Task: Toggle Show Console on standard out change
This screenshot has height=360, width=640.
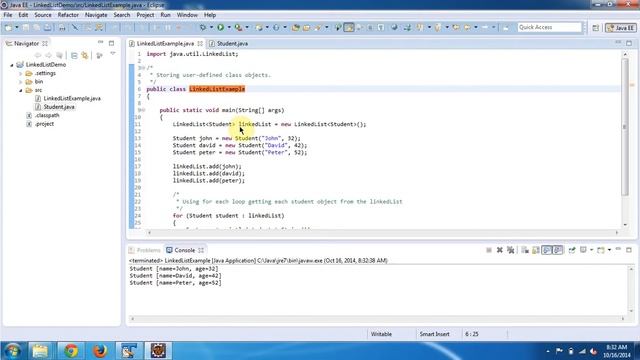Action: click(x=547, y=250)
